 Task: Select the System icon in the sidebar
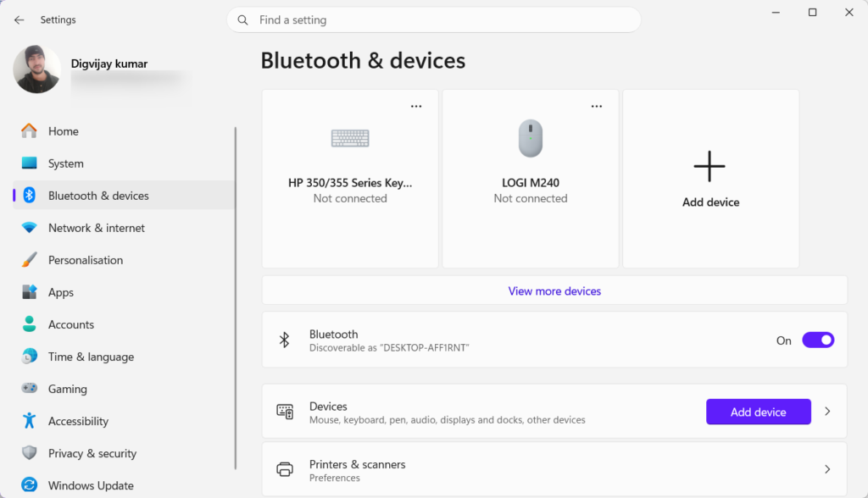31,163
